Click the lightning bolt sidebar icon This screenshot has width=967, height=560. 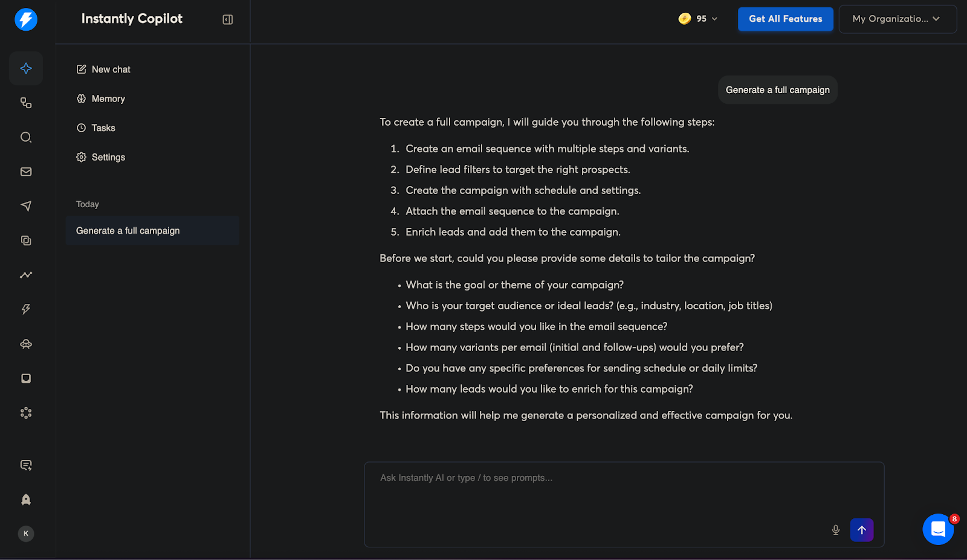click(25, 309)
